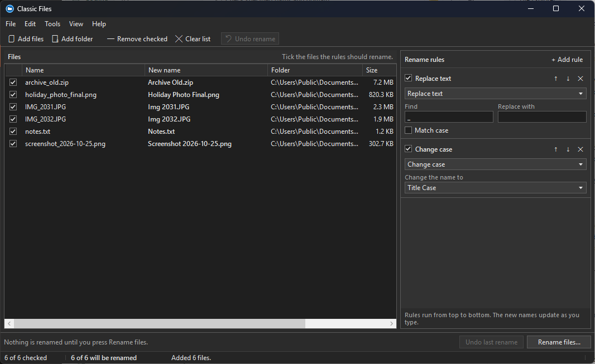Click new name Img 2032.JPG
This screenshot has width=595, height=364.
(x=169, y=119)
